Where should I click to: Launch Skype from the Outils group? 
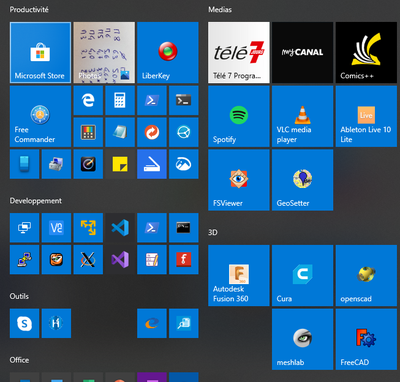pyautogui.click(x=25, y=323)
